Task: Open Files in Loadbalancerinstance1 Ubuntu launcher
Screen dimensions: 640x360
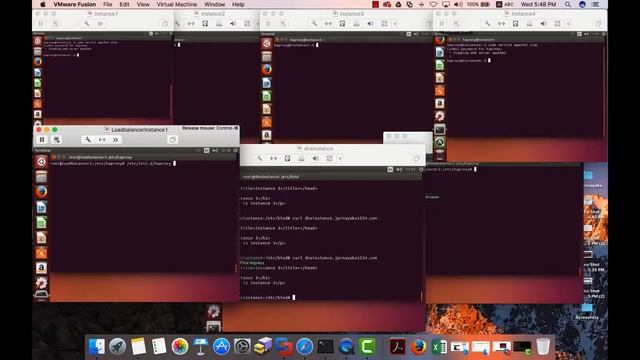Action: (41, 177)
